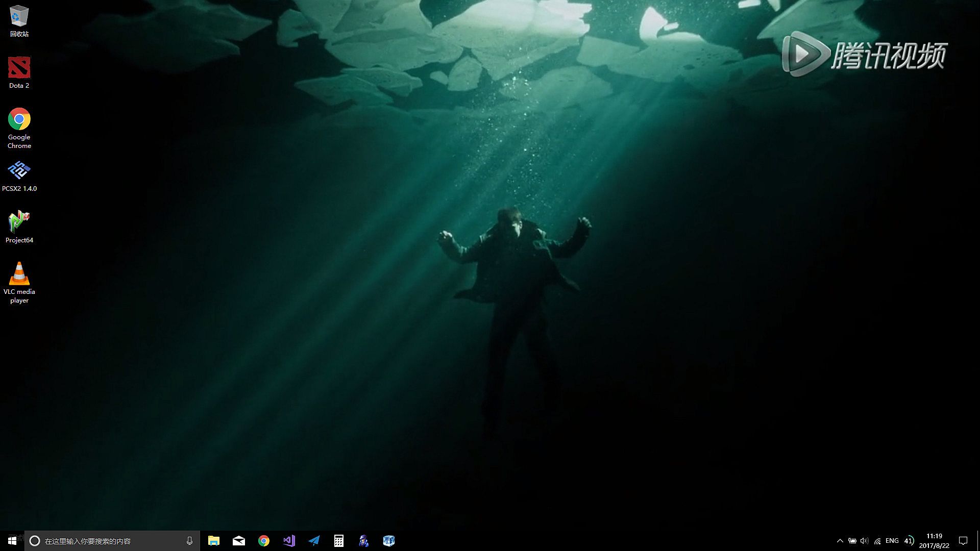The image size is (980, 551).
Task: Open File Explorer from the taskbar
Action: pos(214,541)
